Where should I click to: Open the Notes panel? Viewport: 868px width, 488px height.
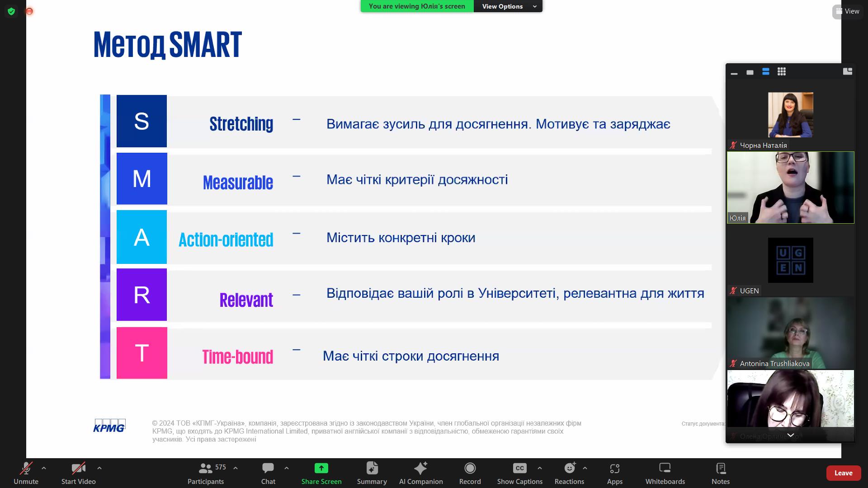pyautogui.click(x=720, y=473)
